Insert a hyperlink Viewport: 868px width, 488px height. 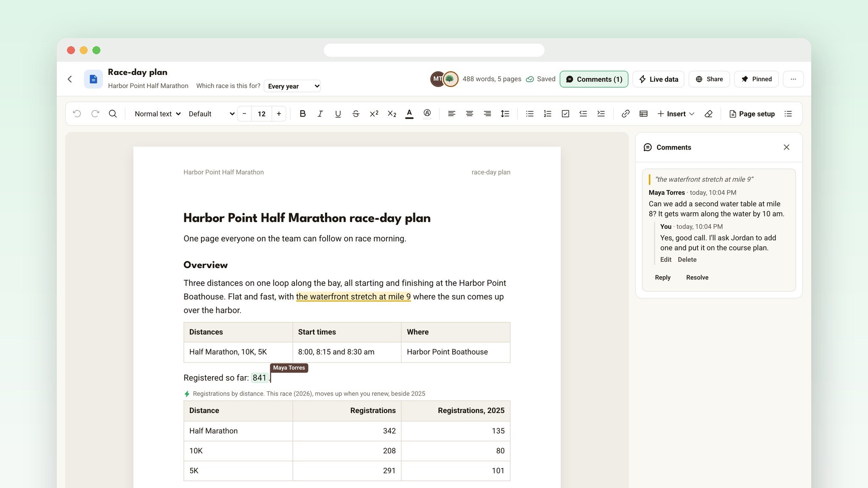626,114
